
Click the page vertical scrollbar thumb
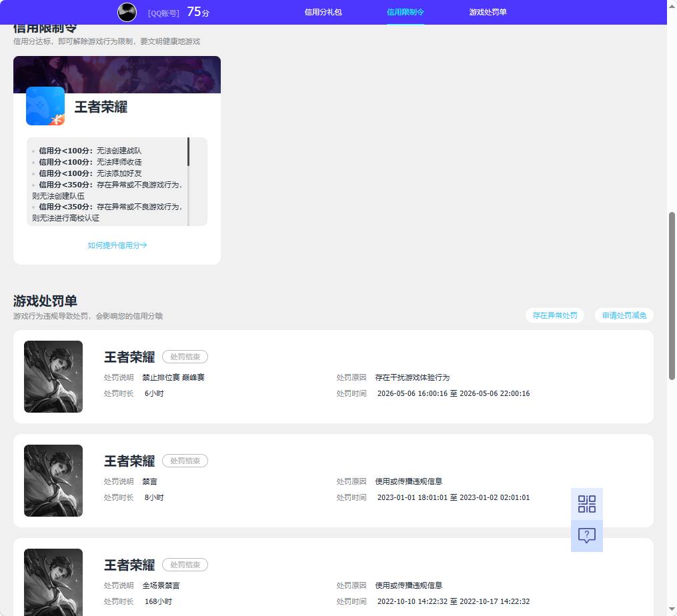(672, 296)
